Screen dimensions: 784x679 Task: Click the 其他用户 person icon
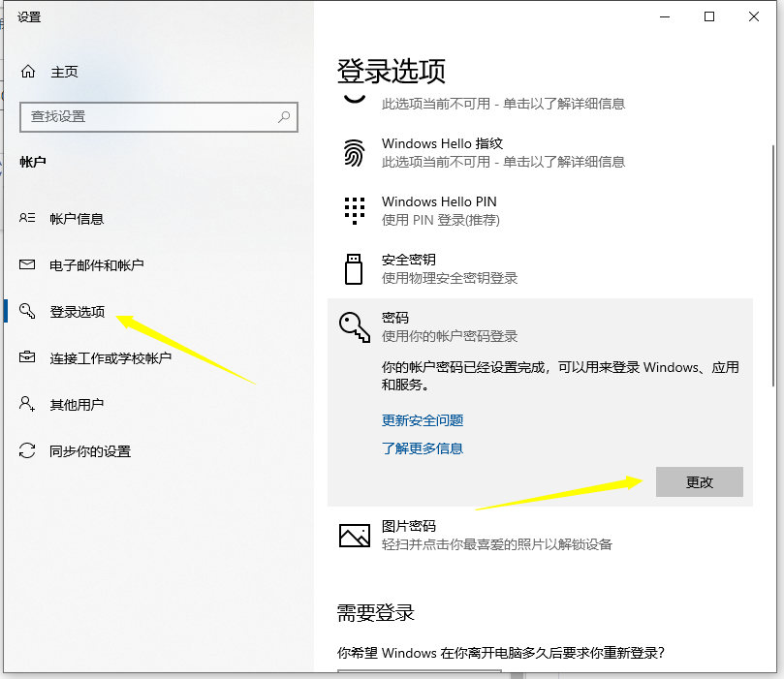coord(26,404)
